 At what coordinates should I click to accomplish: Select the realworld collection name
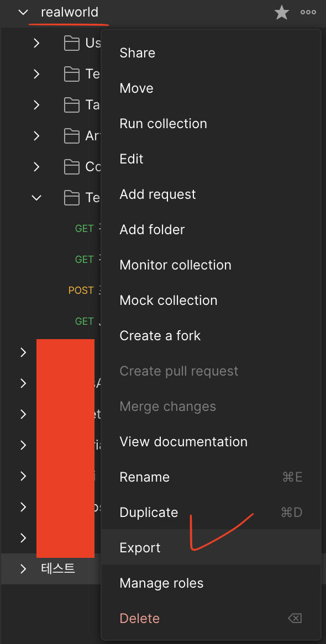click(x=70, y=12)
